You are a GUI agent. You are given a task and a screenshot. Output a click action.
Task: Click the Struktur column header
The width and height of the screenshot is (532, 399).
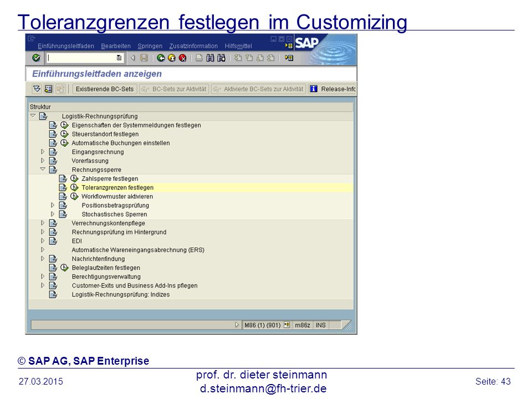click(191, 107)
